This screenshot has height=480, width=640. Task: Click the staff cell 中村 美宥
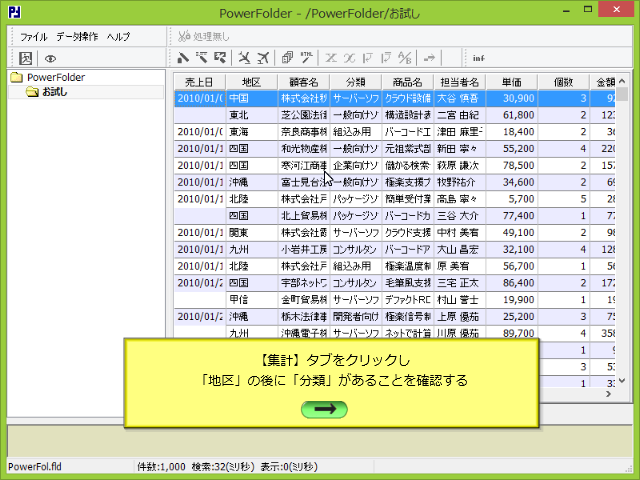point(460,233)
